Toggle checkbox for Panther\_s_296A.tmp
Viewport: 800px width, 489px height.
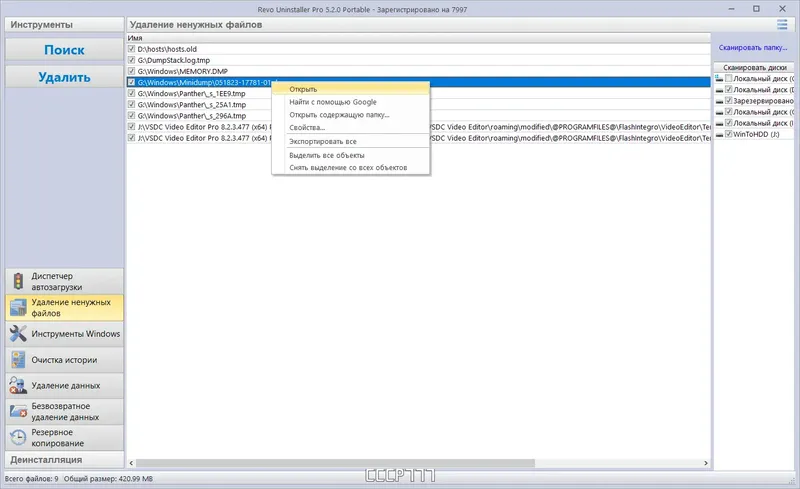pos(131,115)
